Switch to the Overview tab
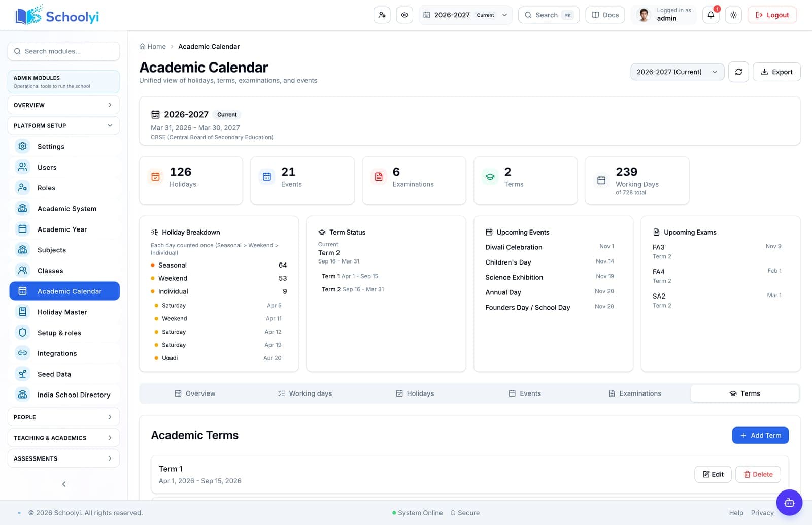The image size is (812, 525). pos(195,393)
